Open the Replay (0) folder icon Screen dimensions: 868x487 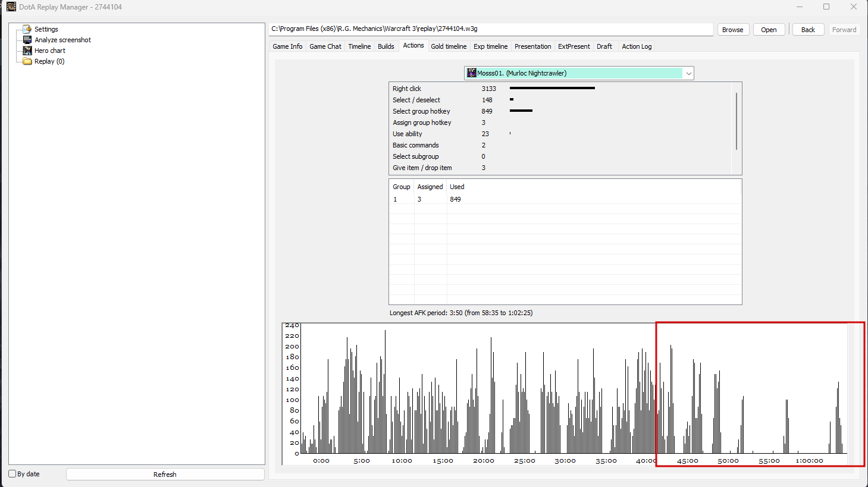click(x=27, y=61)
